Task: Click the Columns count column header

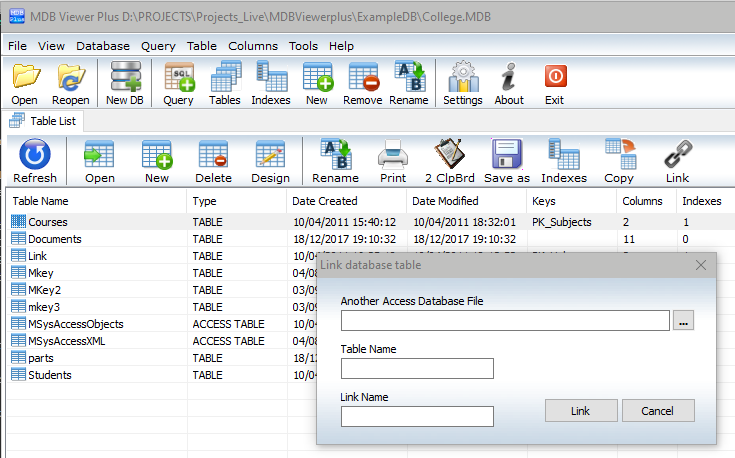Action: [646, 201]
